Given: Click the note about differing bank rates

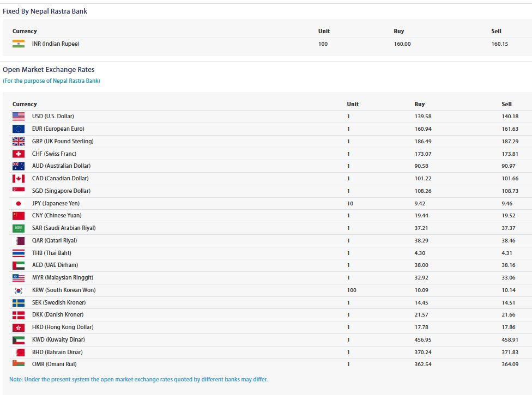Looking at the screenshot, I should pyautogui.click(x=138, y=379).
